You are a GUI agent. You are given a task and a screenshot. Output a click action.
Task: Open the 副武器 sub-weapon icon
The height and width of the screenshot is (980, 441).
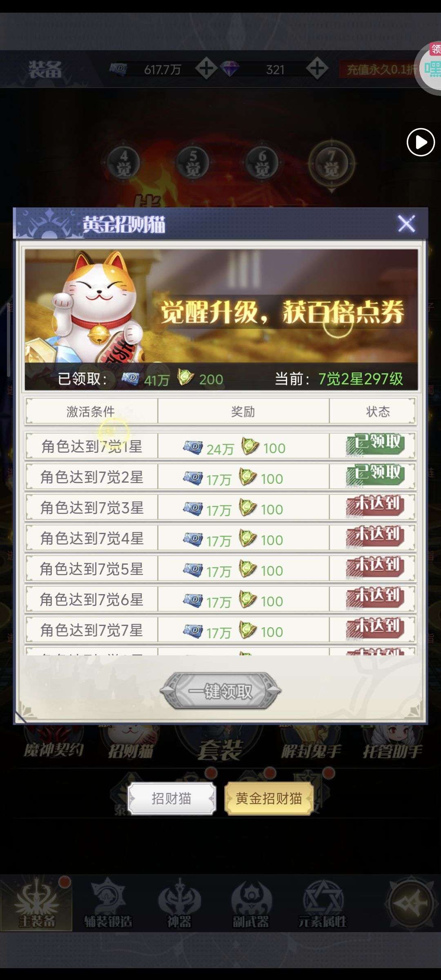point(251,903)
